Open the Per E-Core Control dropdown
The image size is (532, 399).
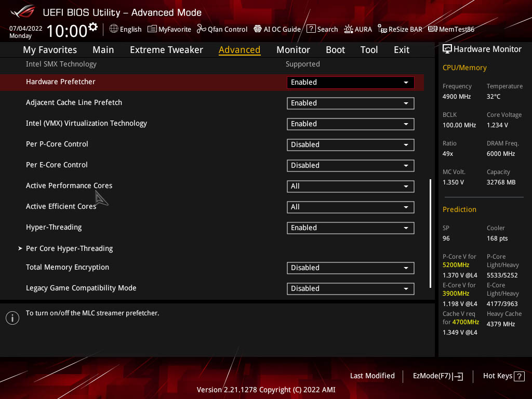click(350, 165)
